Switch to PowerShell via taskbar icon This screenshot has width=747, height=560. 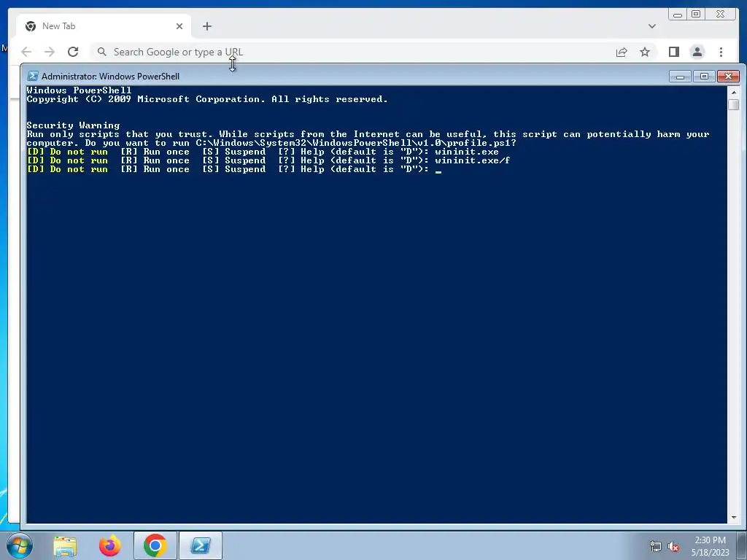click(200, 545)
